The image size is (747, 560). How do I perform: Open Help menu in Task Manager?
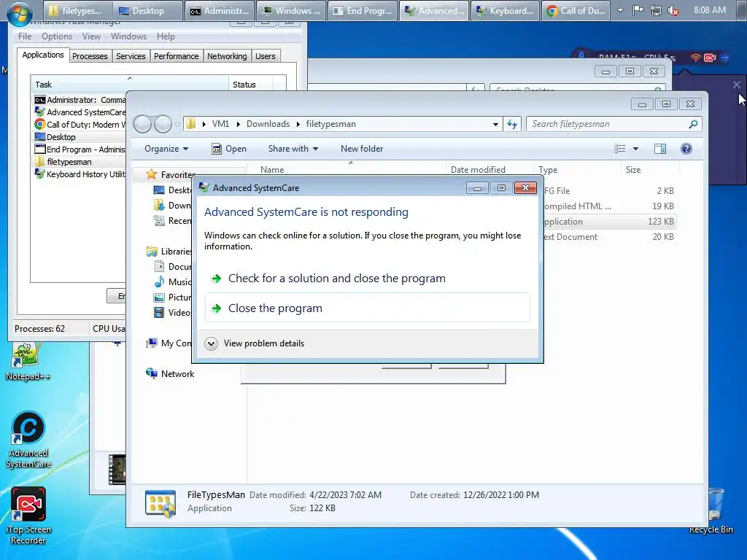(x=166, y=36)
